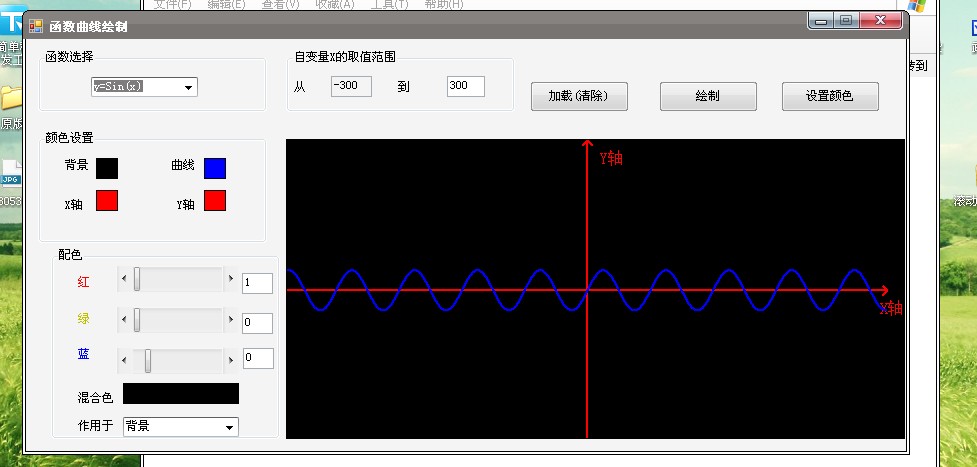
Task: Click the 加载(清除) button
Action: click(579, 97)
